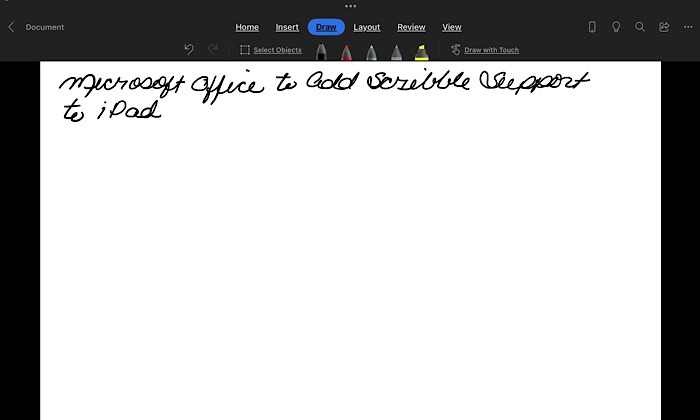
Task: Select the yellow highlighter
Action: coord(421,51)
